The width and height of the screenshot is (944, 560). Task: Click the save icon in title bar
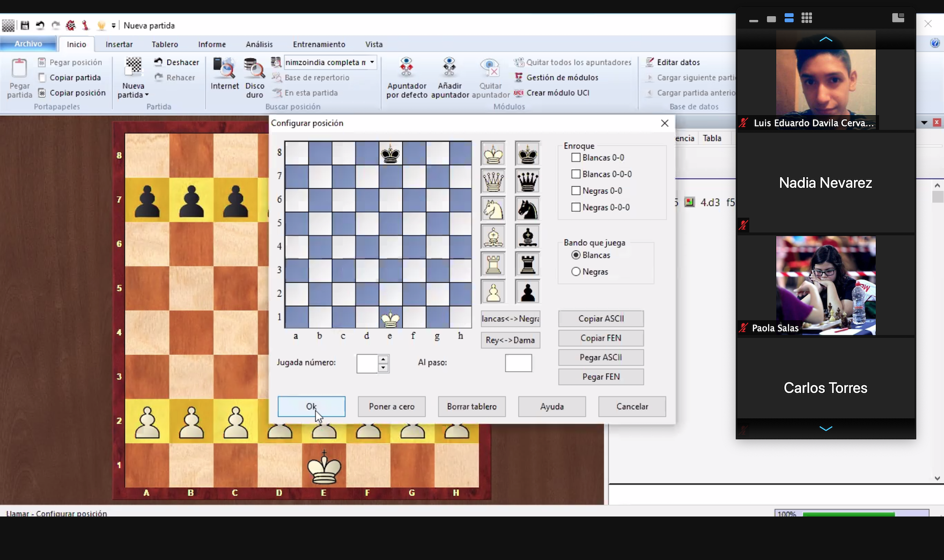coord(25,25)
